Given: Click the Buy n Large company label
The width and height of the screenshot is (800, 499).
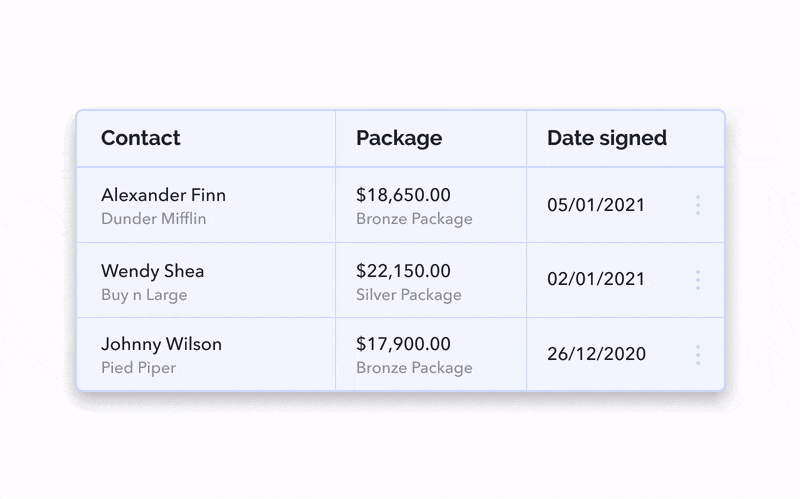Looking at the screenshot, I should (x=144, y=295).
